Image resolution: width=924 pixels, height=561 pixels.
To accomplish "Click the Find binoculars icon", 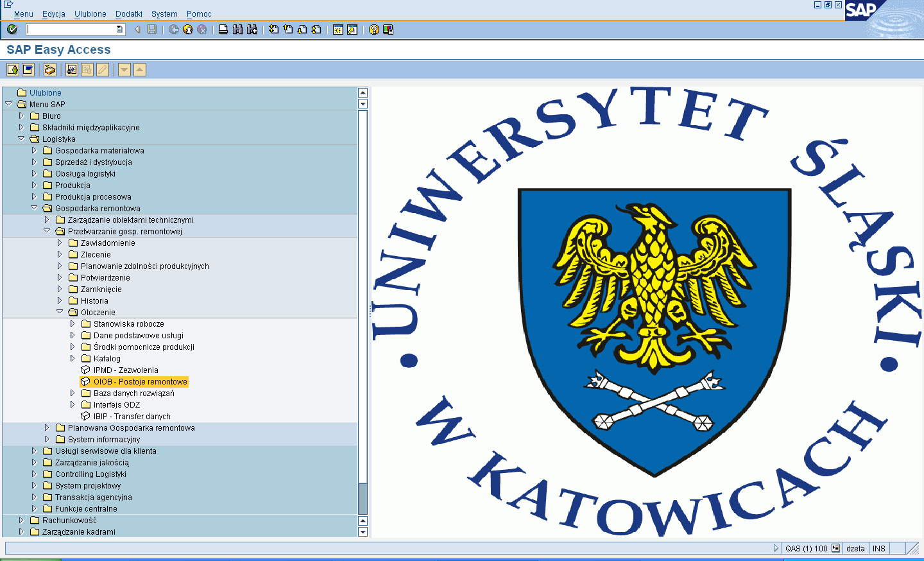I will tap(237, 30).
